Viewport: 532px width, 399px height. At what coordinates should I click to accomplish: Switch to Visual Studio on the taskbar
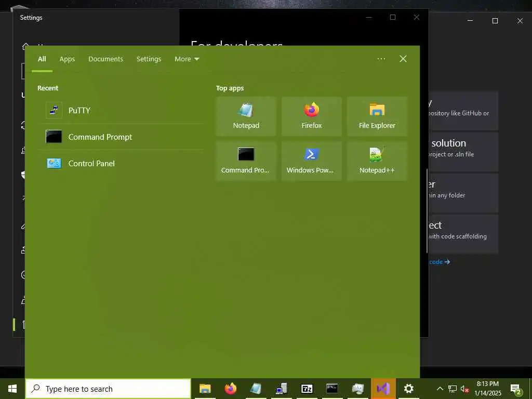click(383, 389)
